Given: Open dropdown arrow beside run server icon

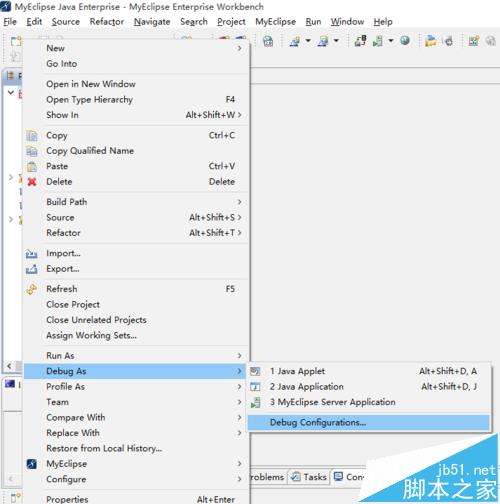Looking at the screenshot, I should click(x=391, y=41).
